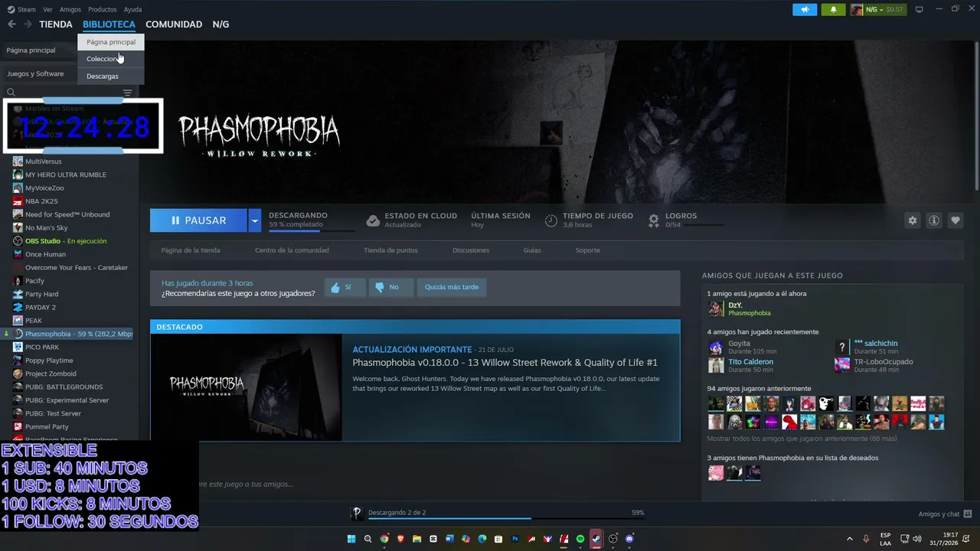Open Spotify from the taskbar

tap(580, 539)
